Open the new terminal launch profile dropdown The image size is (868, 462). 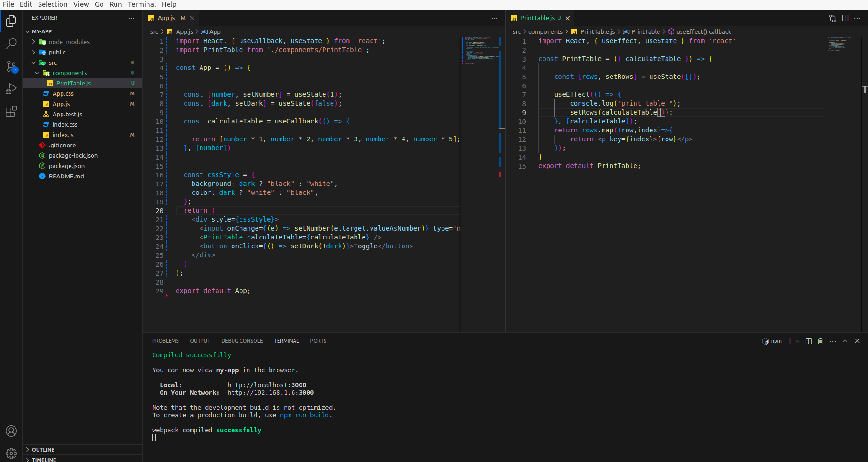798,341
